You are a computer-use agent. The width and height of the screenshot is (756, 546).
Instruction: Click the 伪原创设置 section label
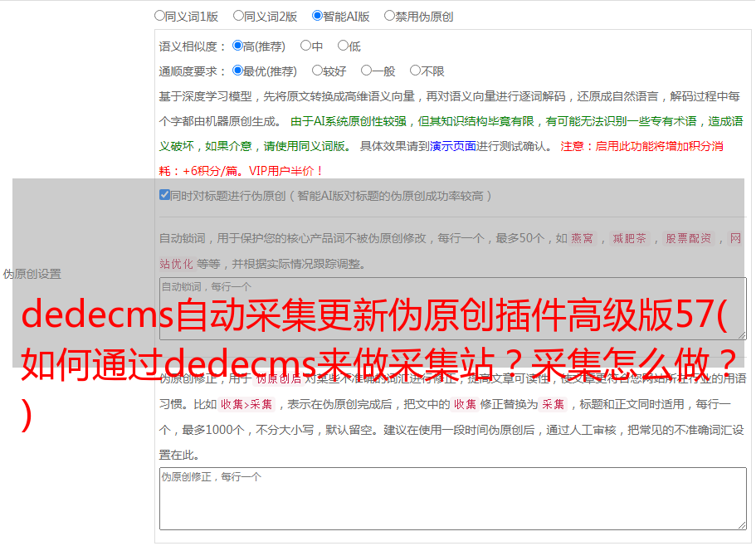pyautogui.click(x=32, y=274)
